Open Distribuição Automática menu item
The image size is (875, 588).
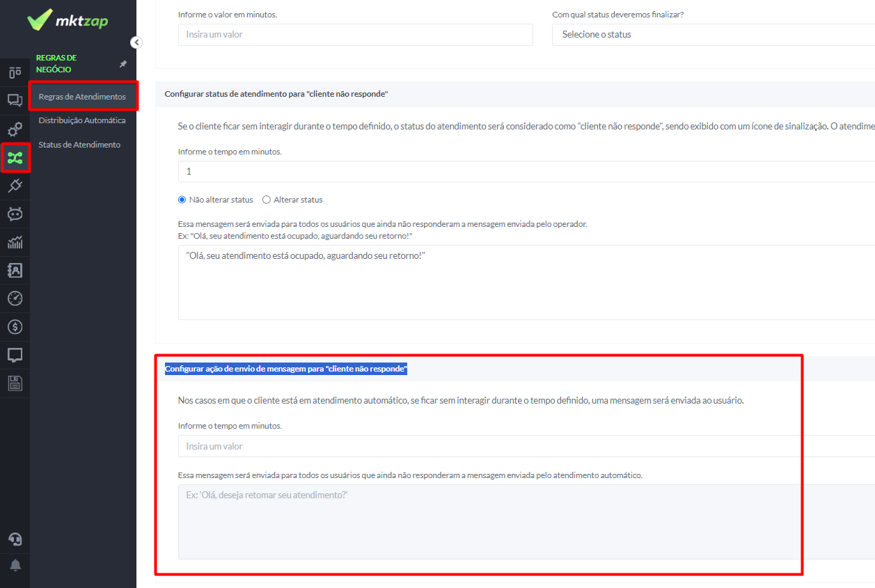tap(82, 120)
